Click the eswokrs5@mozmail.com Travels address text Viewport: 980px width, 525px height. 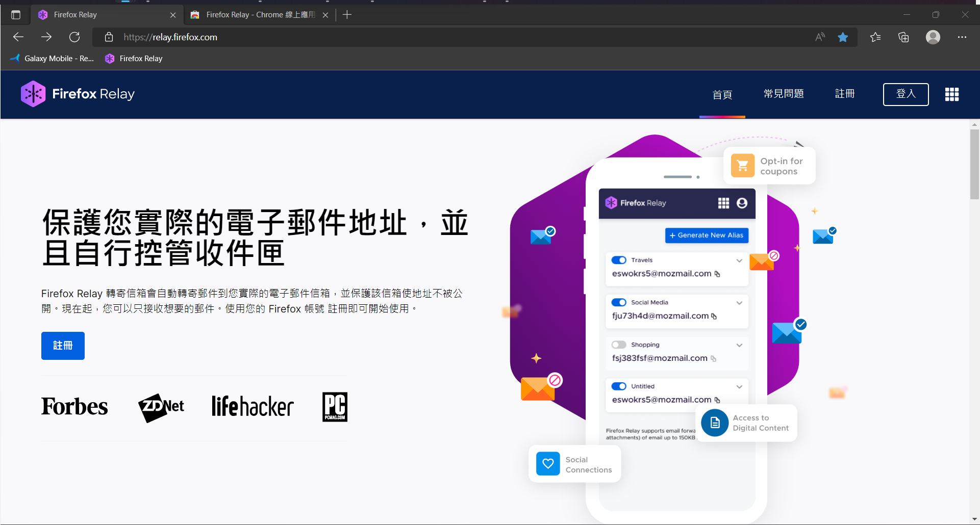pos(662,274)
